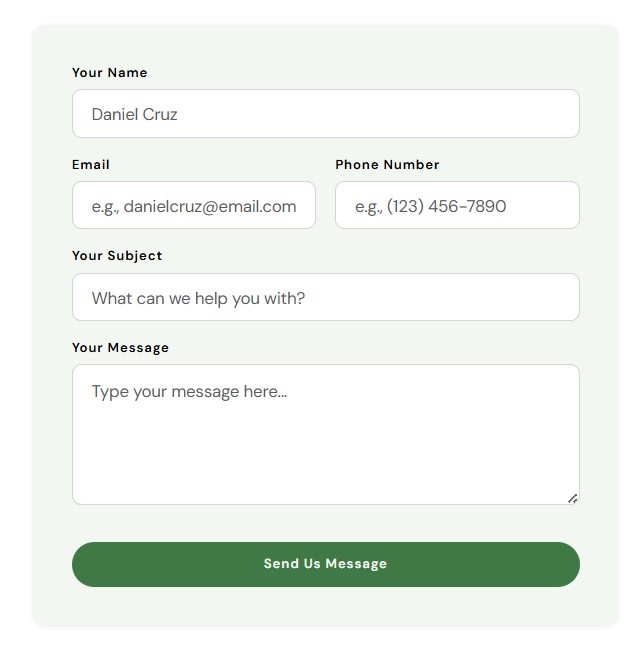The height and width of the screenshot is (656, 641).
Task: Click the "Phone Number" label text
Action: [x=387, y=165]
